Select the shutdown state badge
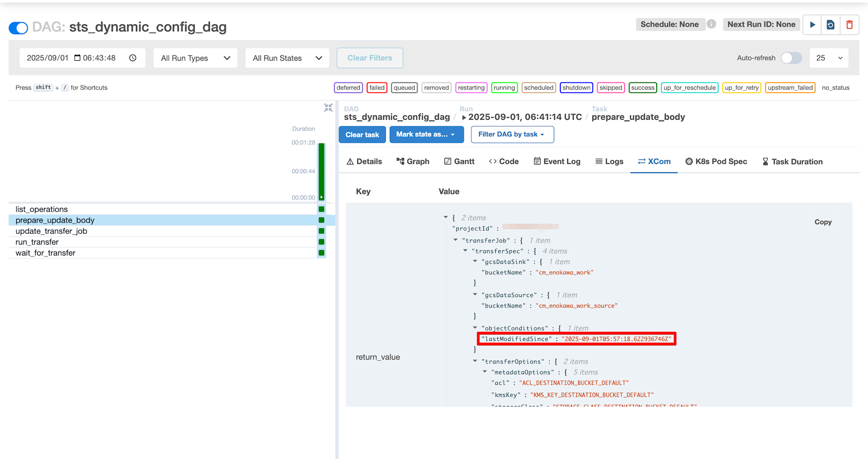Viewport: 868px width, 459px height. point(576,88)
